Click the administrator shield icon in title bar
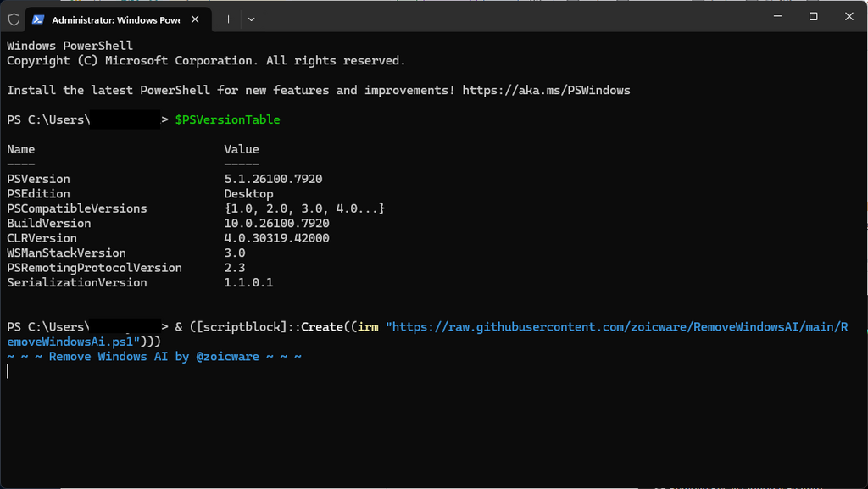 click(x=14, y=19)
